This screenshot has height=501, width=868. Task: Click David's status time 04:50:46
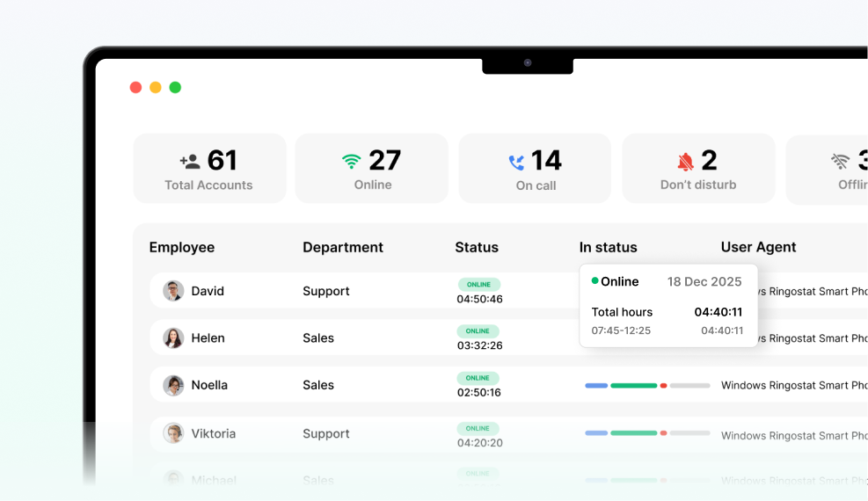479,299
